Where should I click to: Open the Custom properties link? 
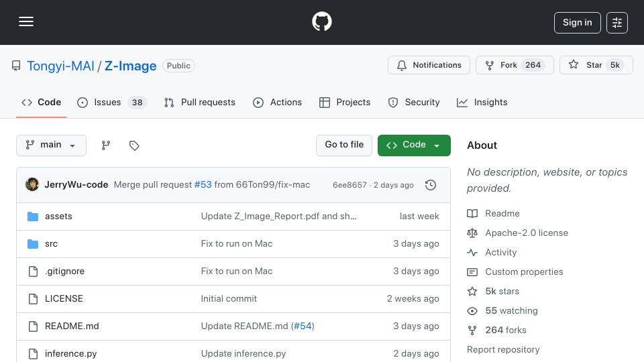click(524, 271)
